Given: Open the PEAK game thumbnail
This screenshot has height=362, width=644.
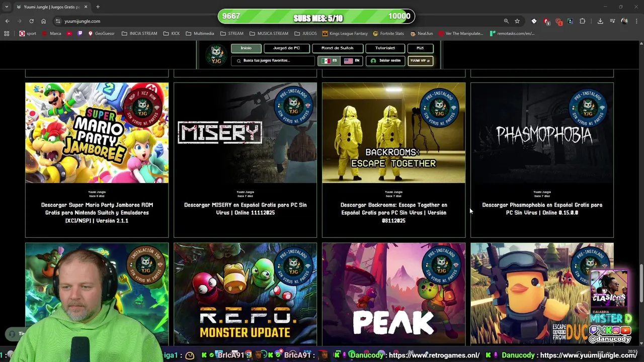Looking at the screenshot, I should click(394, 294).
